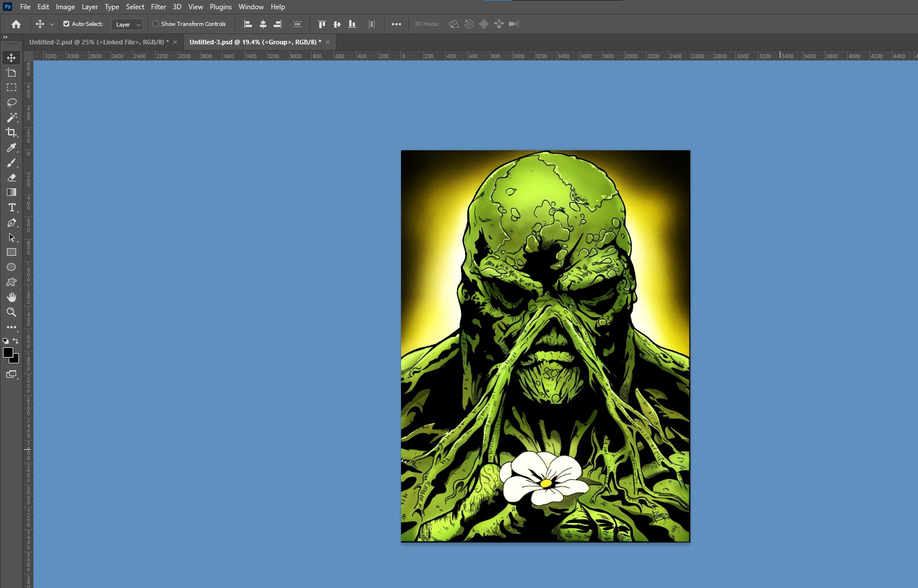Select the Lasso tool
Screen dimensions: 918x588
(x=11, y=103)
